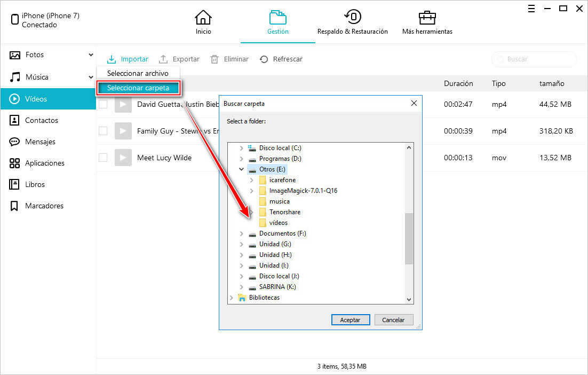Viewport: 588px width, 375px height.
Task: Click the Disco local (C:) drive icon
Action: (x=252, y=148)
